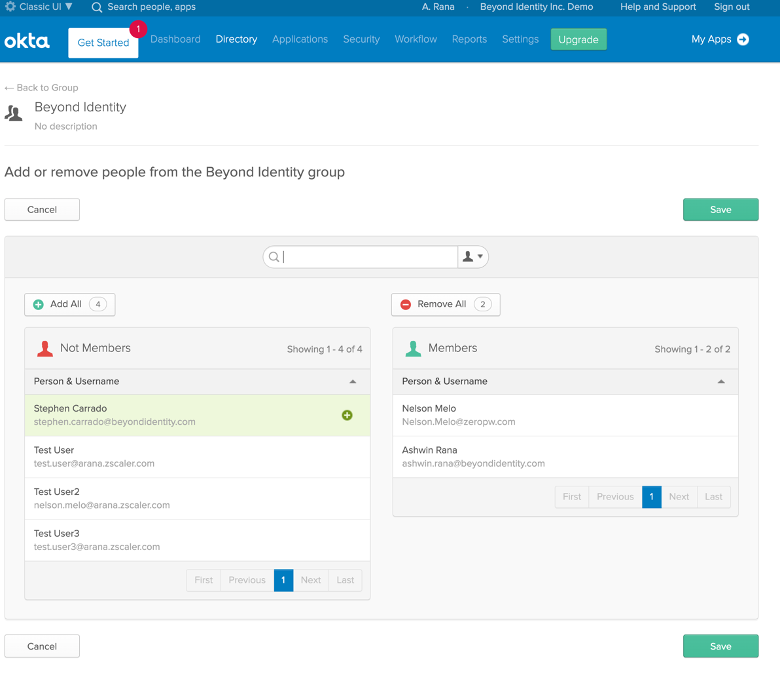This screenshot has width=780, height=684.
Task: Switch to the Get Started tab
Action: (x=103, y=43)
